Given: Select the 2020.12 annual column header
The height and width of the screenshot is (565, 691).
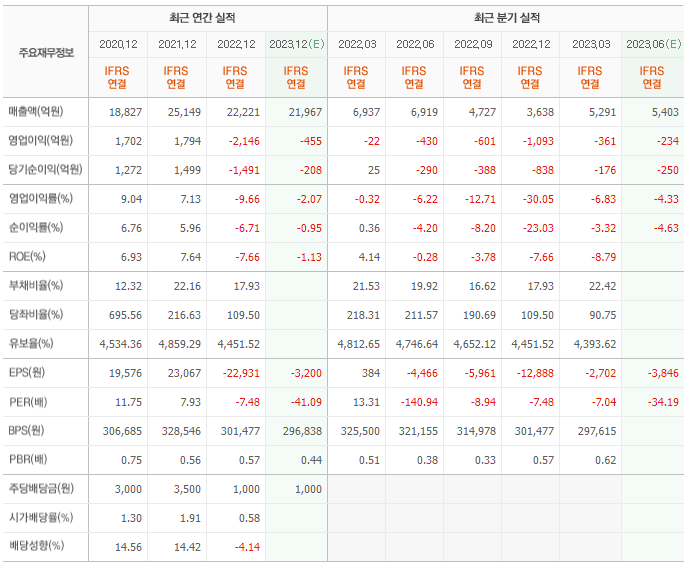Looking at the screenshot, I should click(118, 44).
